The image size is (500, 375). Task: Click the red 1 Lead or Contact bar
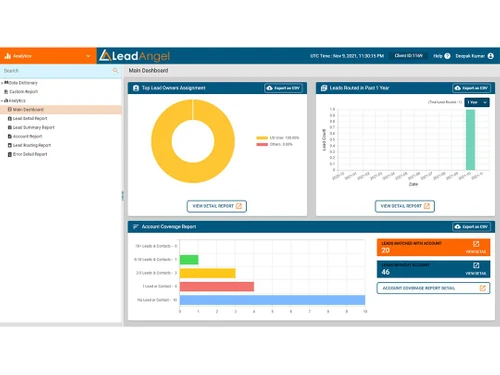click(x=217, y=287)
